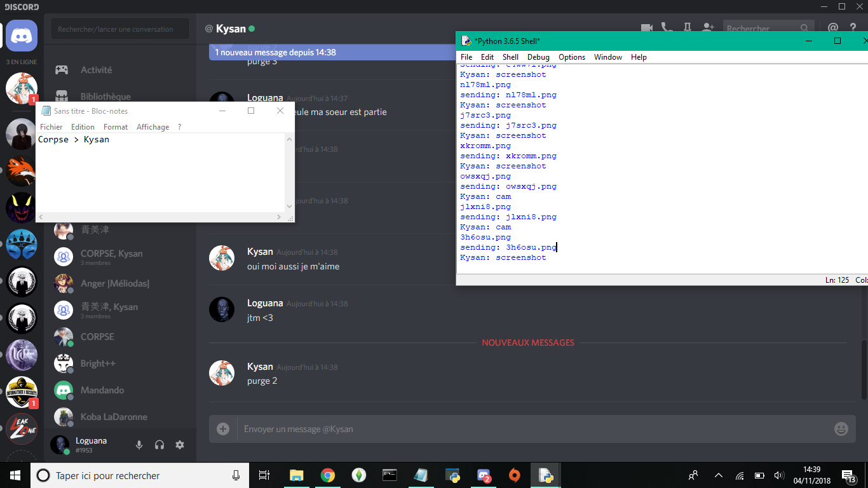Image resolution: width=868 pixels, height=488 pixels.
Task: Toggle headphones deafen in Discord user panel
Action: (x=159, y=445)
